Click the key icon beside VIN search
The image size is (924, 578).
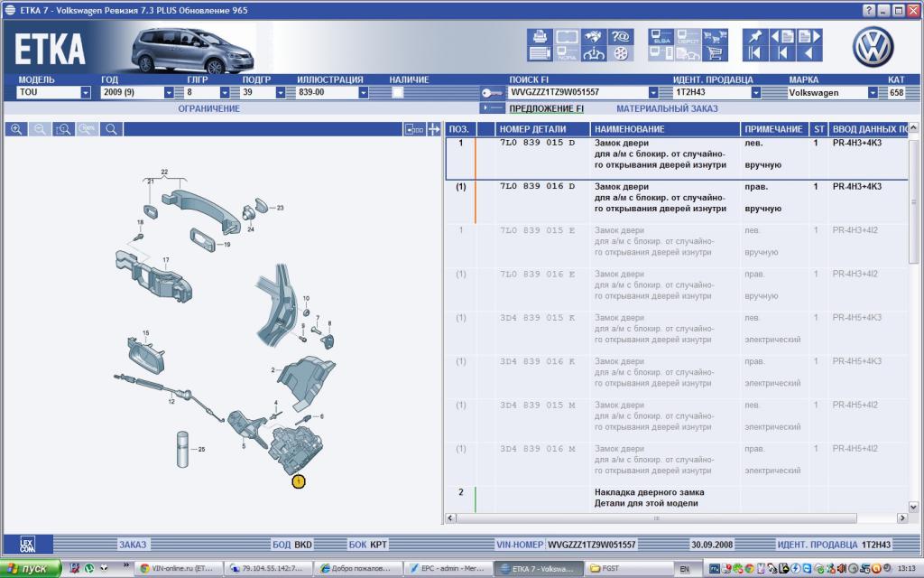(x=492, y=93)
